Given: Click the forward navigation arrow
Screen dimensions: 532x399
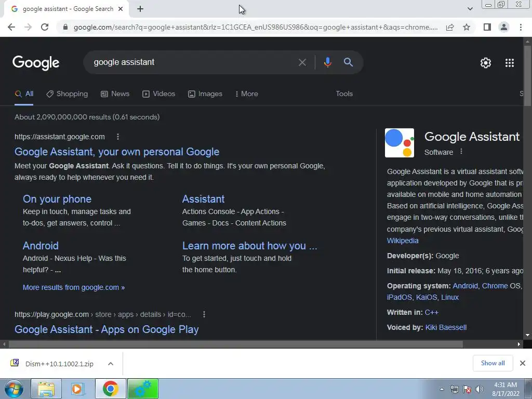Looking at the screenshot, I should coord(28,27).
